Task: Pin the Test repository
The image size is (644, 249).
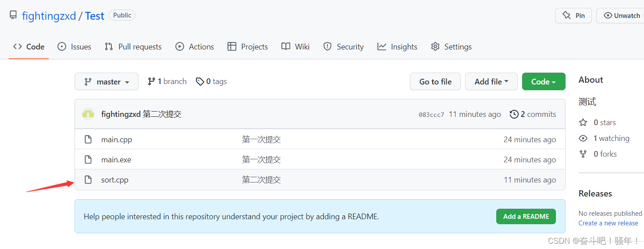Action: point(573,16)
